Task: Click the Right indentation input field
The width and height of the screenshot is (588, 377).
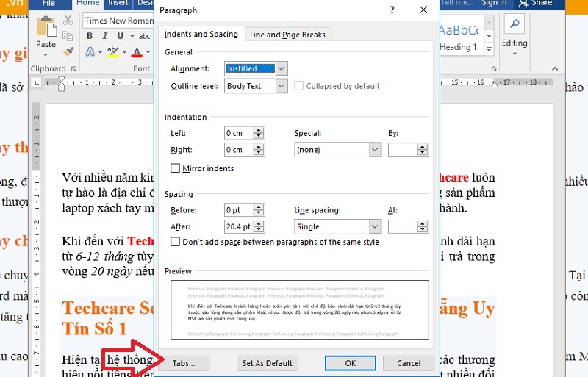Action: click(x=240, y=150)
